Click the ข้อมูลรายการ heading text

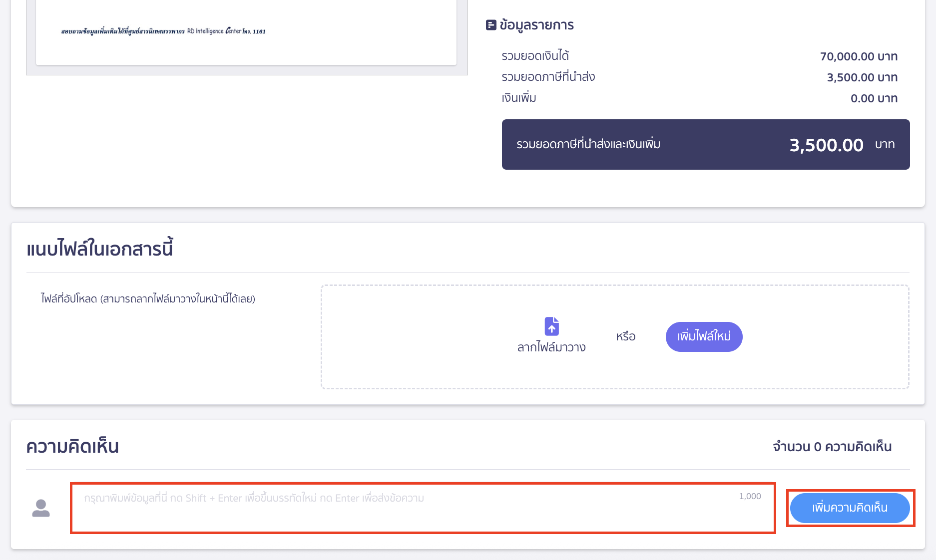point(536,25)
